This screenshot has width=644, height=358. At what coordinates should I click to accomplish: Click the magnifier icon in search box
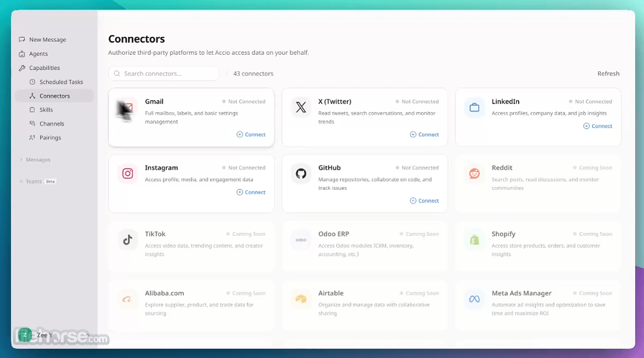(x=117, y=74)
